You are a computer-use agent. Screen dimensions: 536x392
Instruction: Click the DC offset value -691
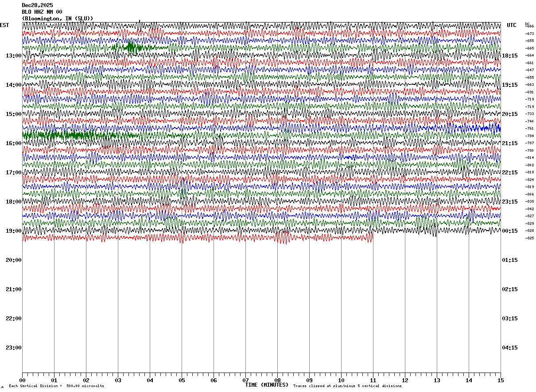point(529,92)
